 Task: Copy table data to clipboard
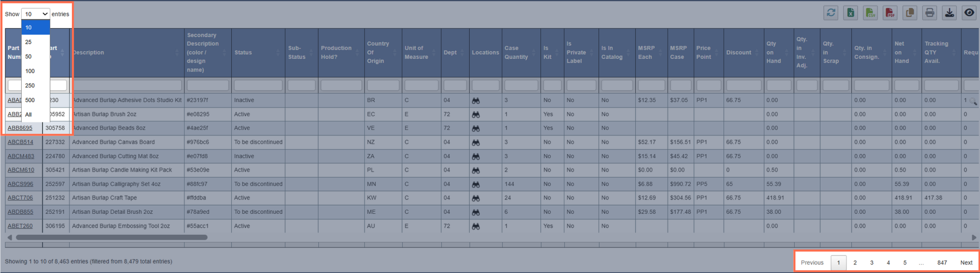(x=910, y=13)
